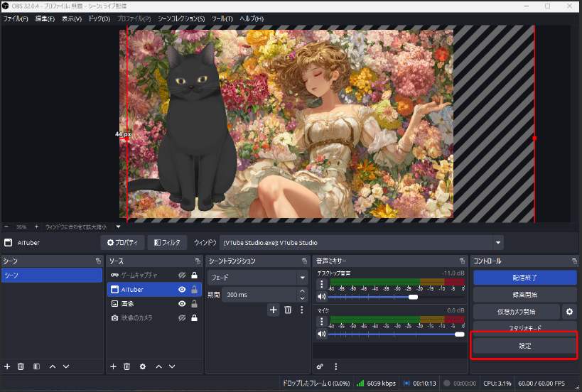Image resolution: width=582 pixels, height=392 pixels.
Task: Click the desktop audio volume slider handle
Action: [x=413, y=297]
